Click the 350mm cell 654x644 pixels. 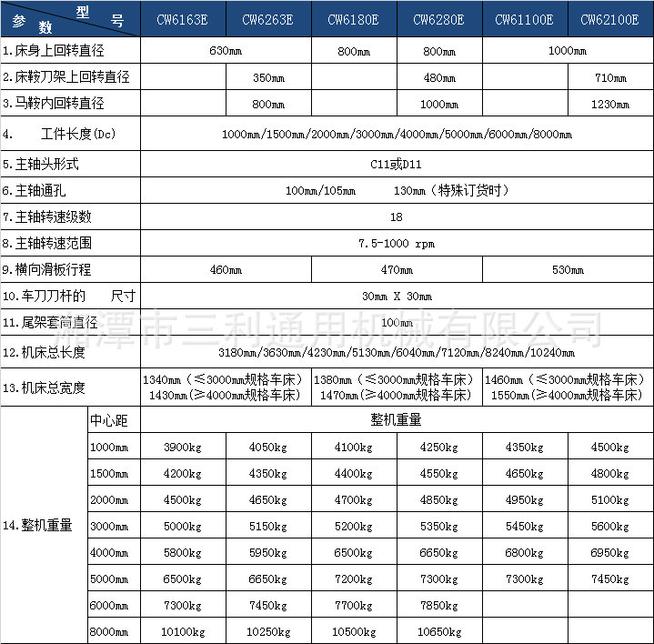(268, 77)
